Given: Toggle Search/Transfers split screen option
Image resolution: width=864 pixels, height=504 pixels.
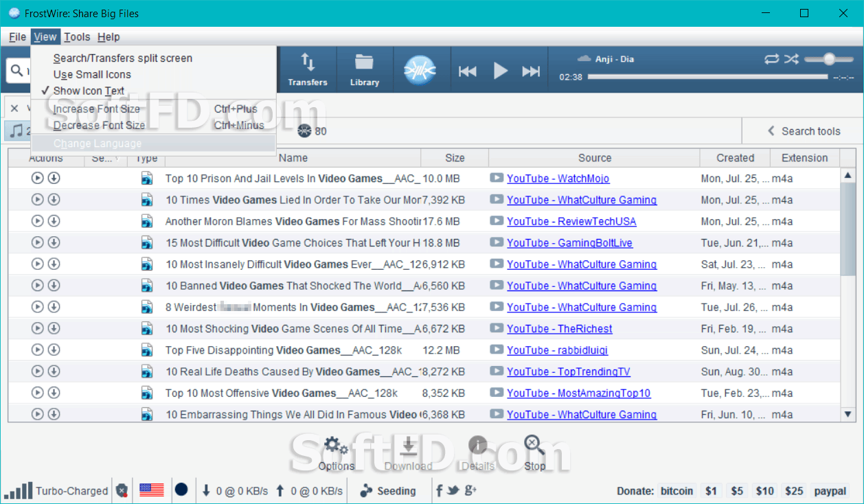Looking at the screenshot, I should (x=153, y=58).
